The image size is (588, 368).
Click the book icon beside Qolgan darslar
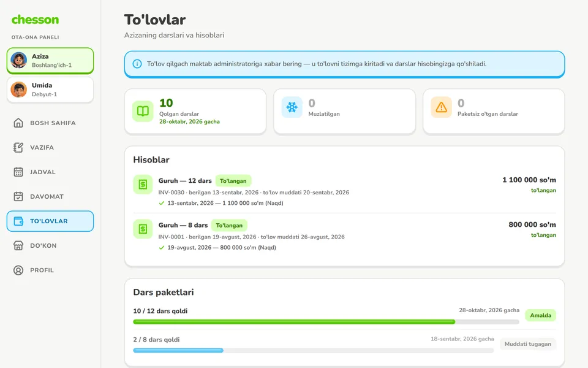(x=143, y=111)
